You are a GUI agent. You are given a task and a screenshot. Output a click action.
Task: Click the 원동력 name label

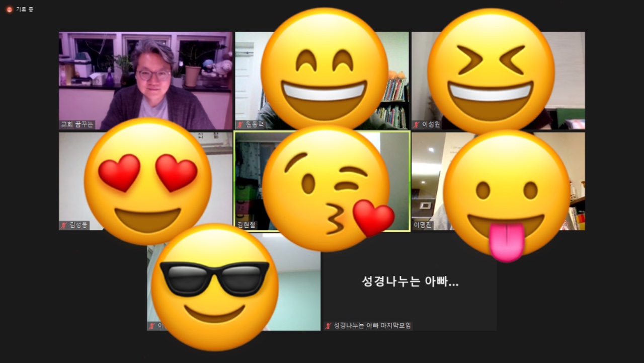(x=255, y=124)
